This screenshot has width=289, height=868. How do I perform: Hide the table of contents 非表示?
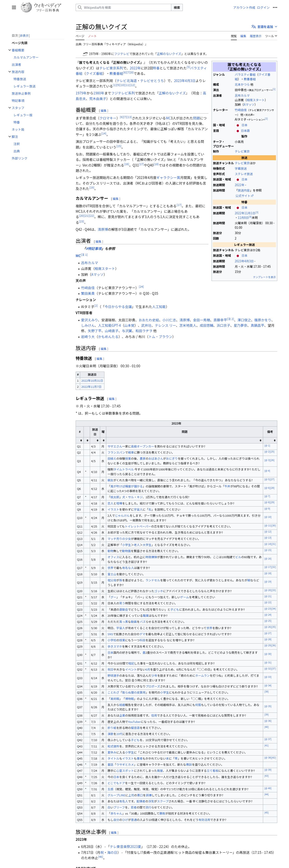(24, 36)
